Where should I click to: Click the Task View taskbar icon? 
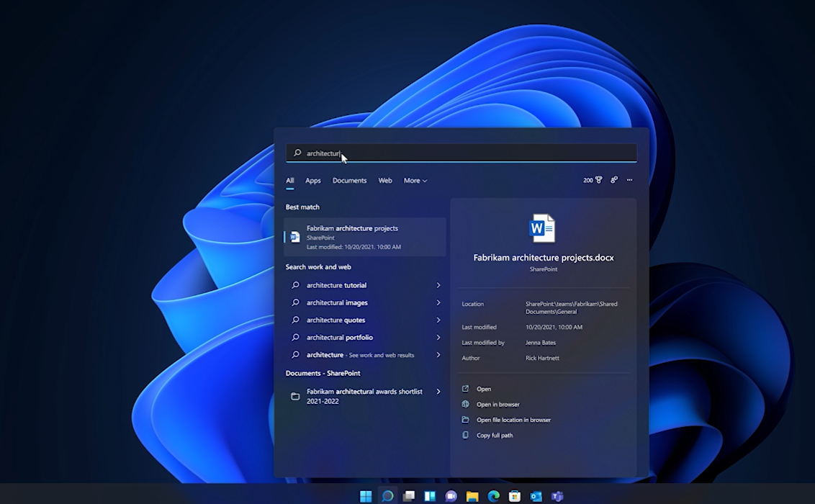(x=409, y=496)
